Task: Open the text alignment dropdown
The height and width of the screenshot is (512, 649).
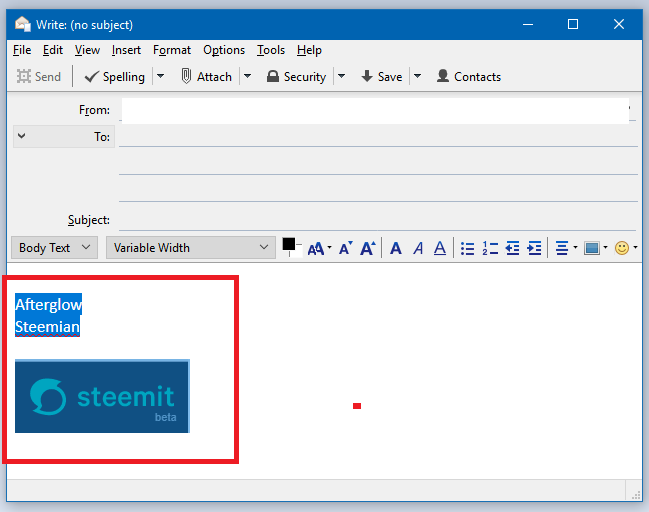Action: [566, 248]
